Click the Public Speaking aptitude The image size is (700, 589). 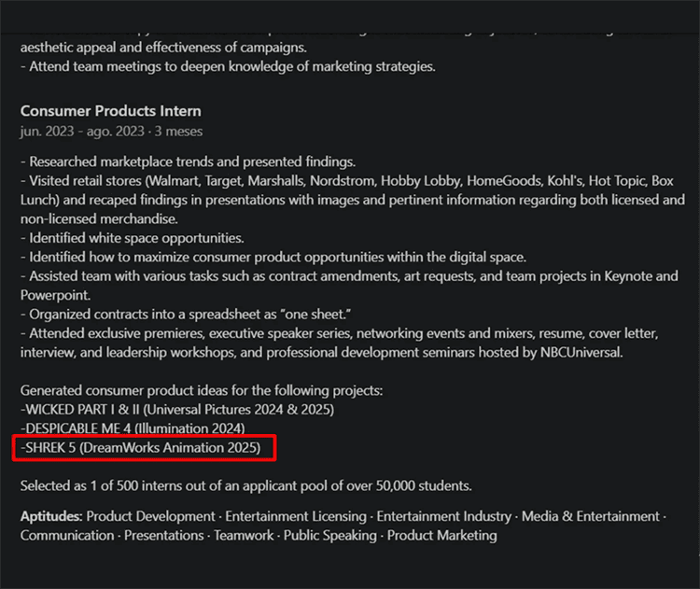pyautogui.click(x=329, y=535)
